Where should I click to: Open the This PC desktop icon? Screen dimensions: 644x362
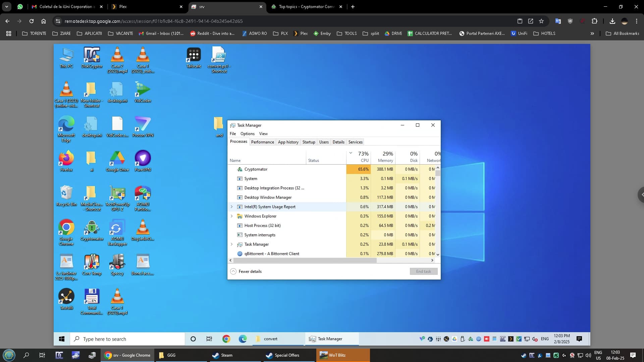point(66,57)
